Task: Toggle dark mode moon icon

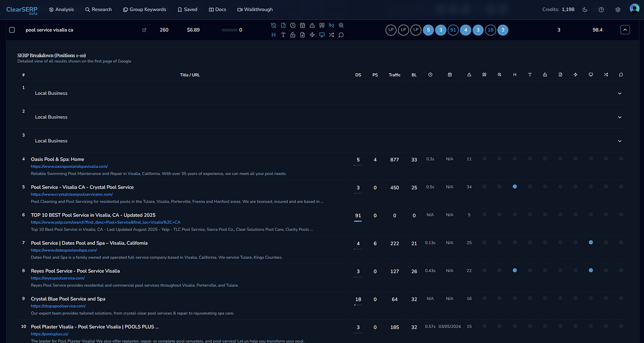Action: [x=585, y=10]
